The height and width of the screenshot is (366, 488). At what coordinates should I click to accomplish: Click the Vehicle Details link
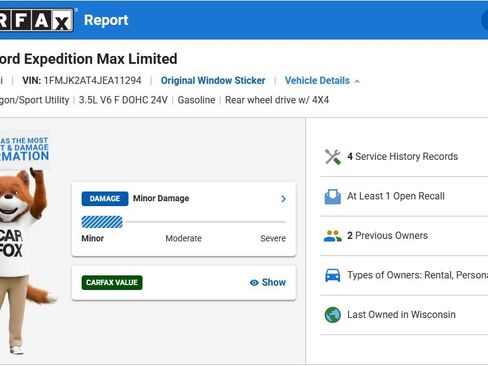pyautogui.click(x=317, y=81)
